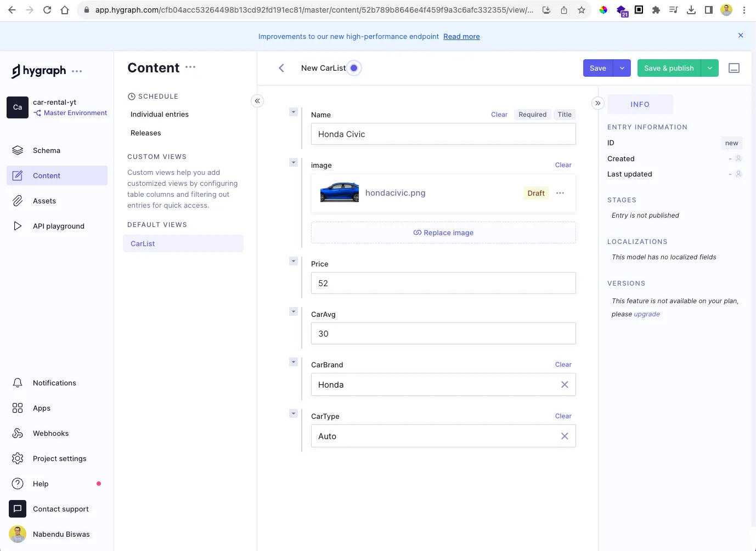
Task: Open browser downloads icon
Action: (691, 10)
